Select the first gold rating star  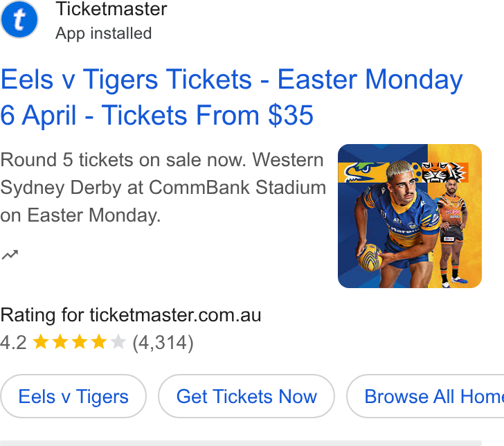(41, 342)
